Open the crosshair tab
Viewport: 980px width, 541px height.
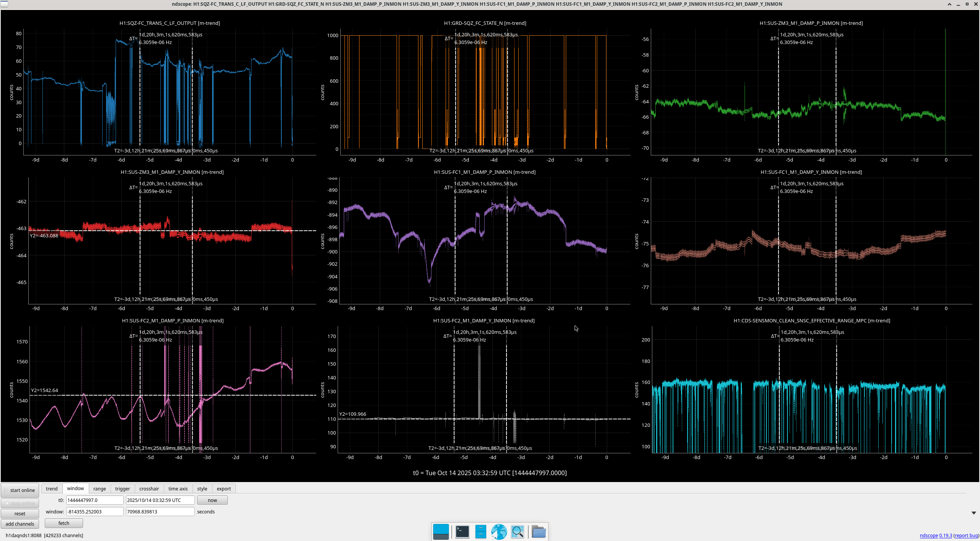(149, 489)
